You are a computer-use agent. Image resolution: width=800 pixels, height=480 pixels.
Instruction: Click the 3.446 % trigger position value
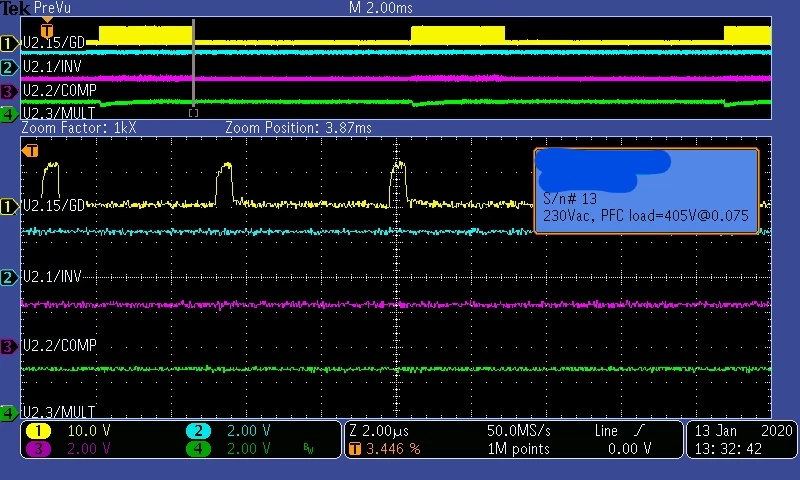click(393, 449)
